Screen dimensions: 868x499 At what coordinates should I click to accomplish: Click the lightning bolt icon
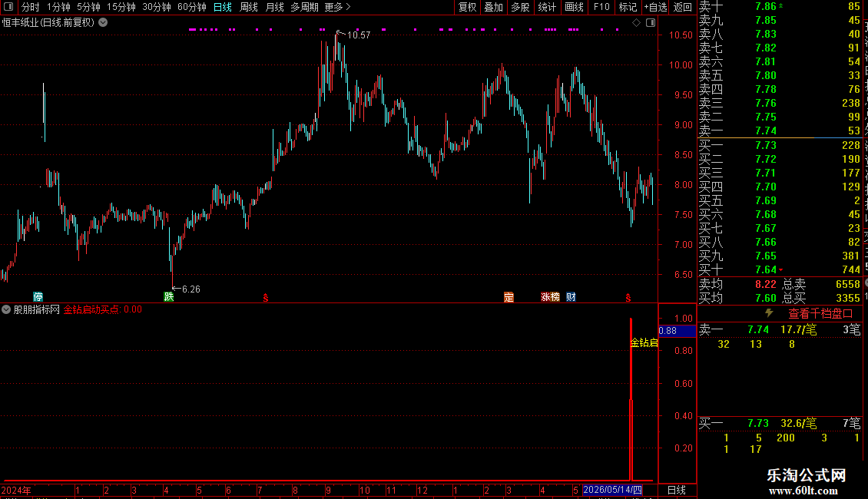coord(769,313)
